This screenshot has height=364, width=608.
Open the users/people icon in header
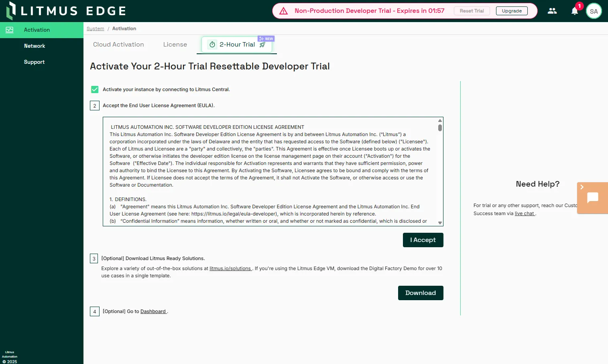pyautogui.click(x=552, y=11)
